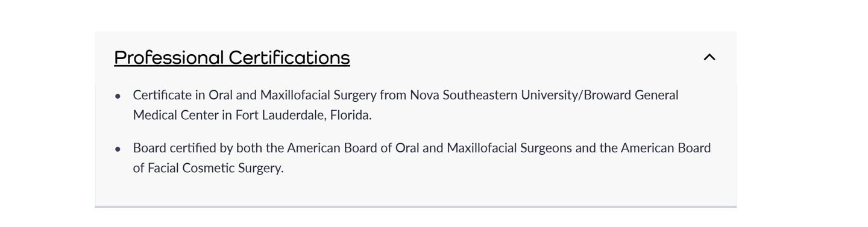The image size is (868, 227).
Task: Click the word Certifications in the heading
Action: point(289,58)
